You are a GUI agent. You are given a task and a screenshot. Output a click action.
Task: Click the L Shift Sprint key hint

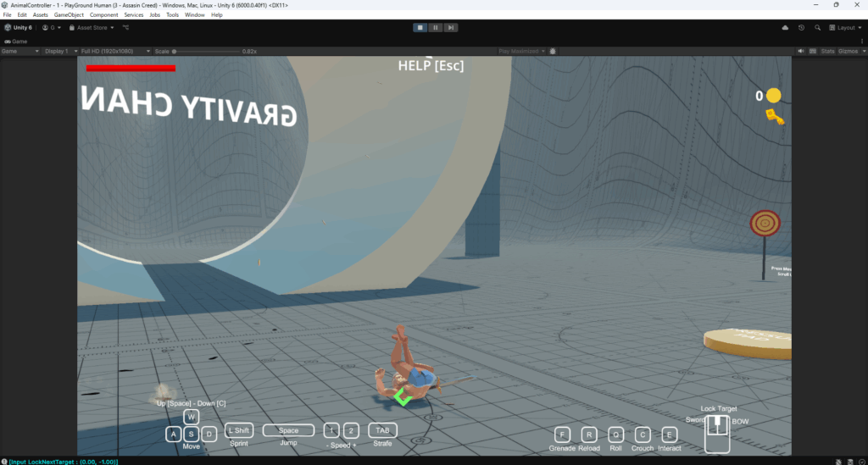[238, 430]
